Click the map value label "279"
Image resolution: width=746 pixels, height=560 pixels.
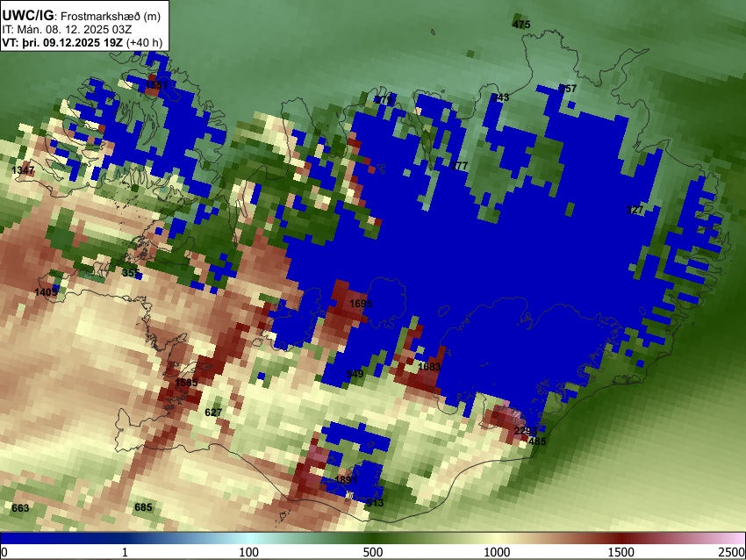(383, 100)
